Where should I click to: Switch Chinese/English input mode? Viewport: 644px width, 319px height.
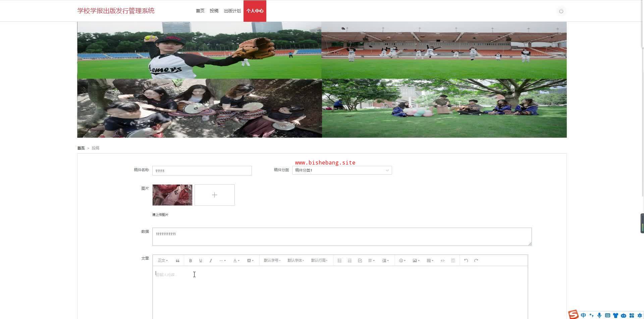[x=583, y=315]
